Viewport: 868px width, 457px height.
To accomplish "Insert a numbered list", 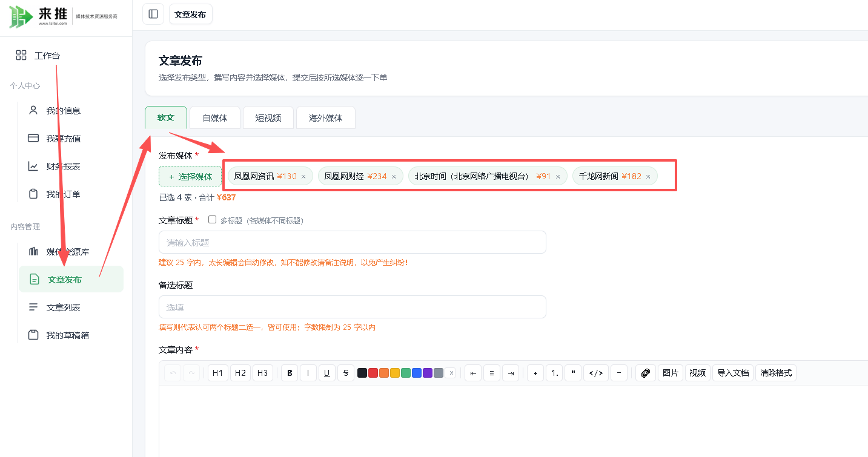I will (x=554, y=373).
